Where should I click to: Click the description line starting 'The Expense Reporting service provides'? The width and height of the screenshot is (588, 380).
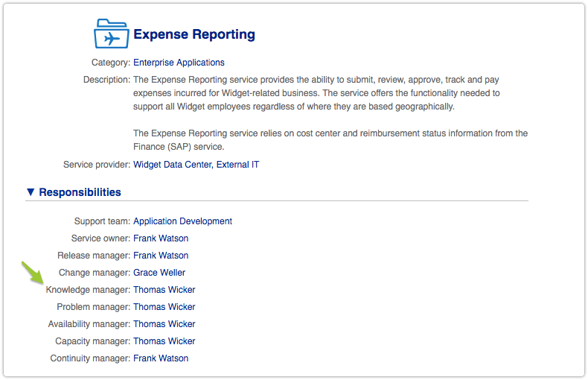coord(316,80)
